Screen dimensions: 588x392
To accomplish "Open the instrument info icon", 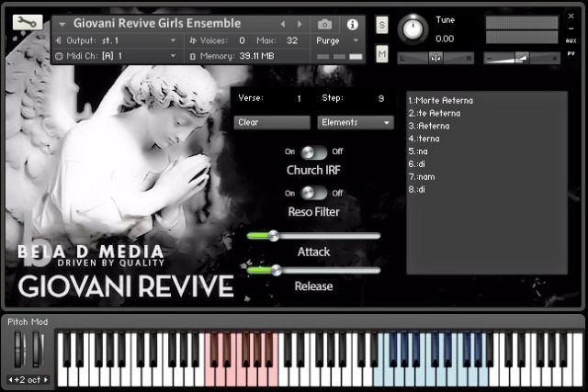I will [352, 25].
